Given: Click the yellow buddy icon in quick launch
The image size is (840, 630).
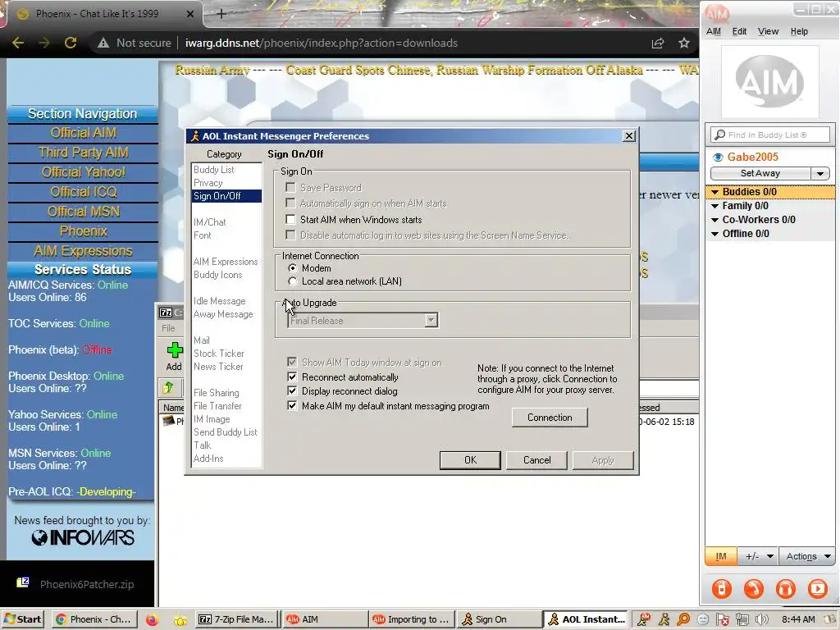Looking at the screenshot, I should click(x=180, y=620).
